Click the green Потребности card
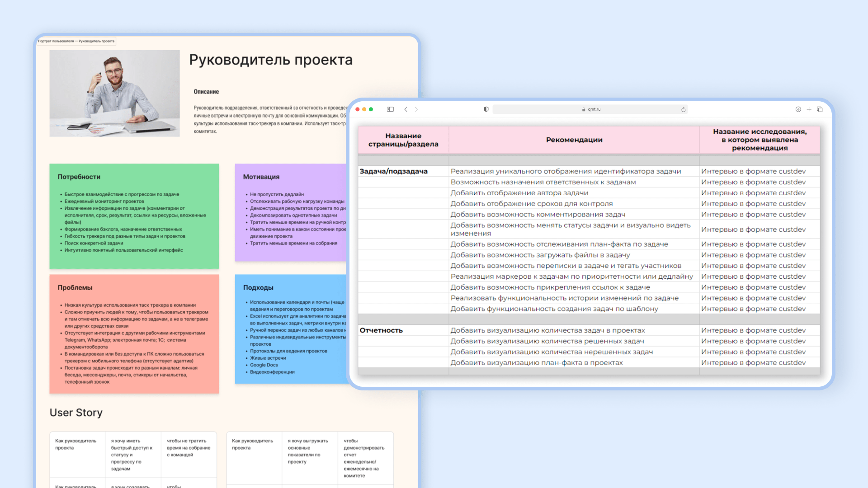868x488 pixels. click(x=134, y=216)
